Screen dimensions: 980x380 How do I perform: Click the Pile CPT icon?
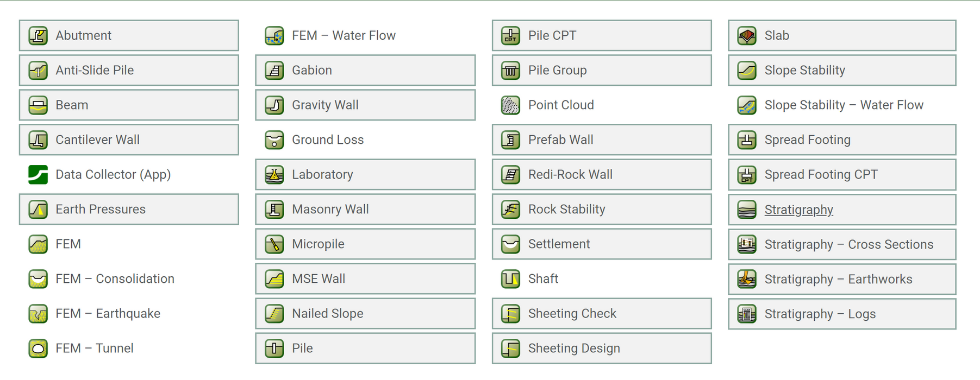[x=510, y=36]
